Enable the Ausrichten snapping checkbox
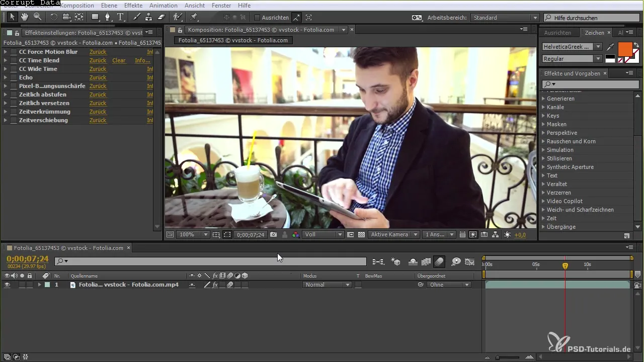The image size is (644, 362). (257, 18)
